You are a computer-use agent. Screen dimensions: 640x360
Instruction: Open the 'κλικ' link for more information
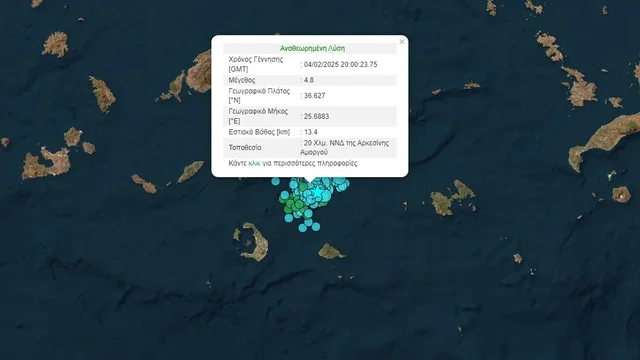point(254,163)
